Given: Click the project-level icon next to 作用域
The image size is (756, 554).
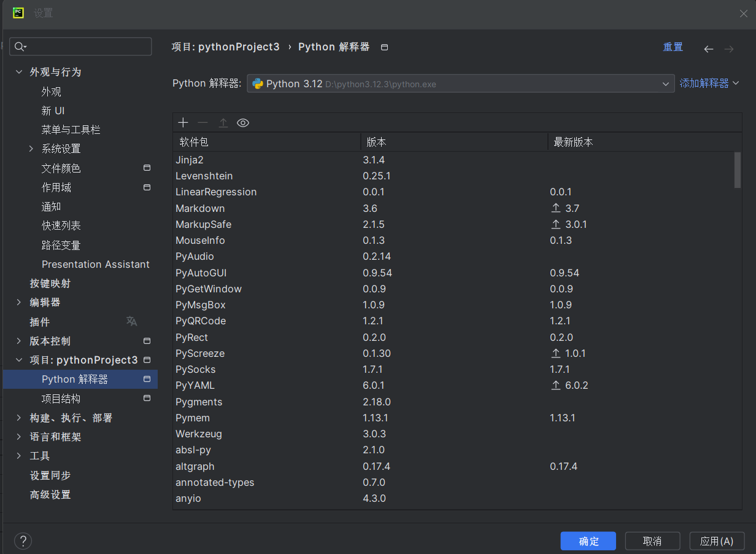Looking at the screenshot, I should [147, 187].
